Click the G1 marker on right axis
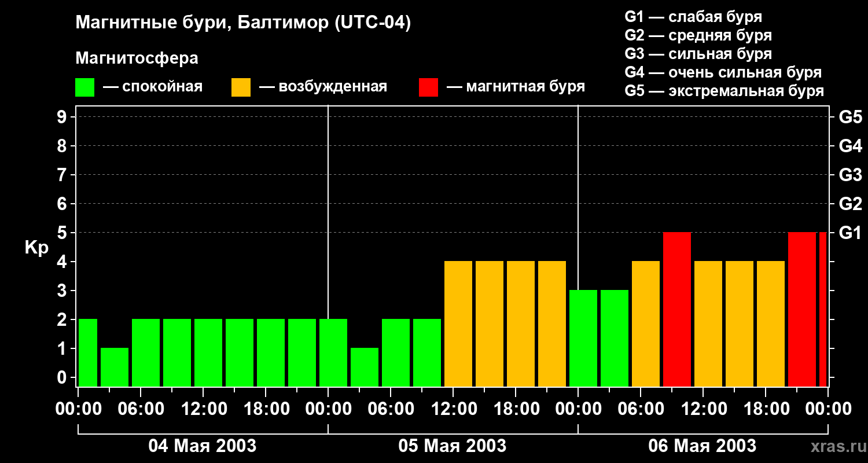The height and width of the screenshot is (463, 868). (850, 233)
